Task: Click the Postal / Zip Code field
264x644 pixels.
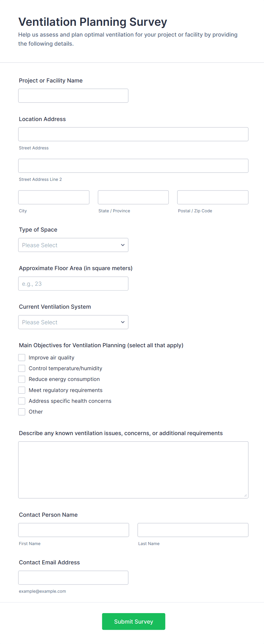Action: 213,197
